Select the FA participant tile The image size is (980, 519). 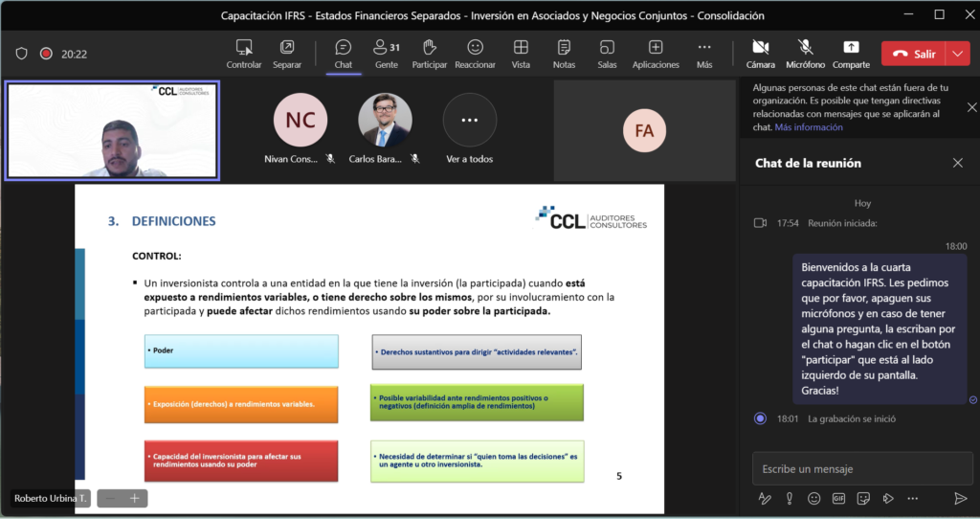tap(644, 130)
